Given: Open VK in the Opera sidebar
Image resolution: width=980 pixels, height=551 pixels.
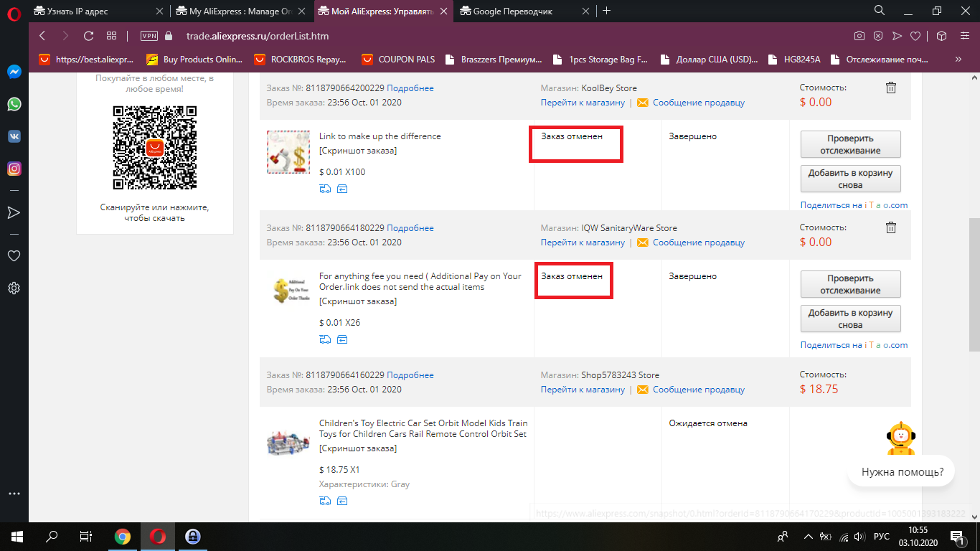Looking at the screenshot, I should click(14, 136).
